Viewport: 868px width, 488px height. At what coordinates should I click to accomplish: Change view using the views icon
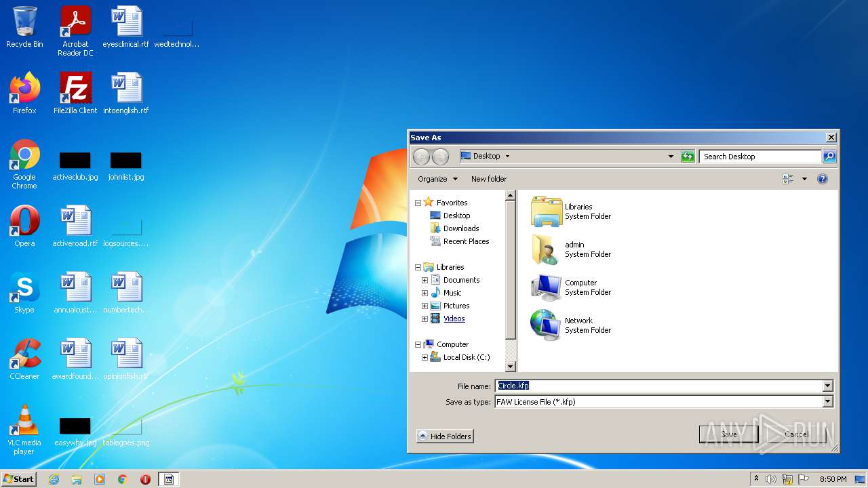coord(788,179)
